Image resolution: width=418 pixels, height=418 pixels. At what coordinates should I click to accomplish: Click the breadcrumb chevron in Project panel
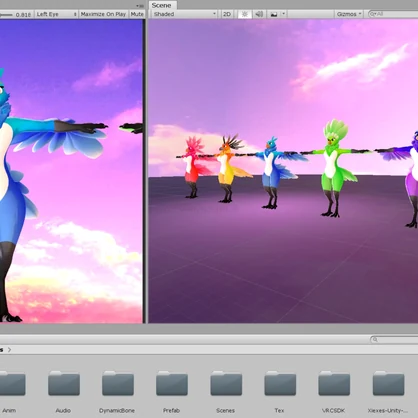pyautogui.click(x=9, y=350)
